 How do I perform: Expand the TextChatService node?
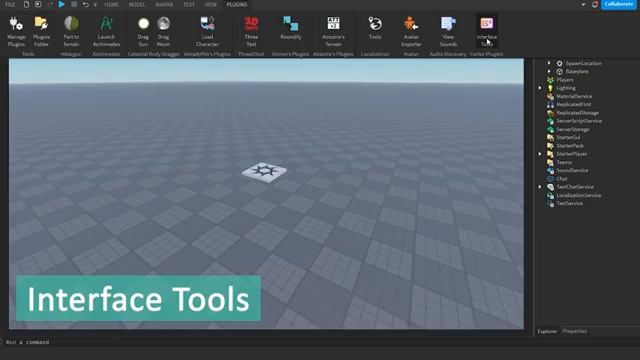pyautogui.click(x=540, y=187)
